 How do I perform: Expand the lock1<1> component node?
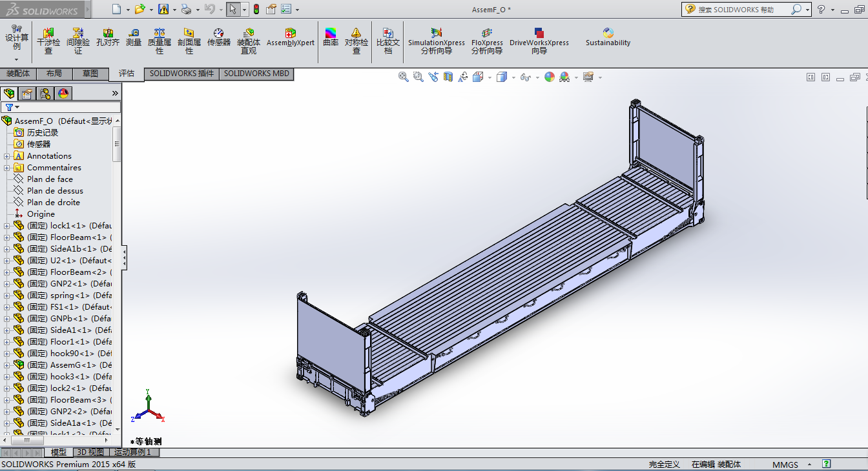pos(7,226)
